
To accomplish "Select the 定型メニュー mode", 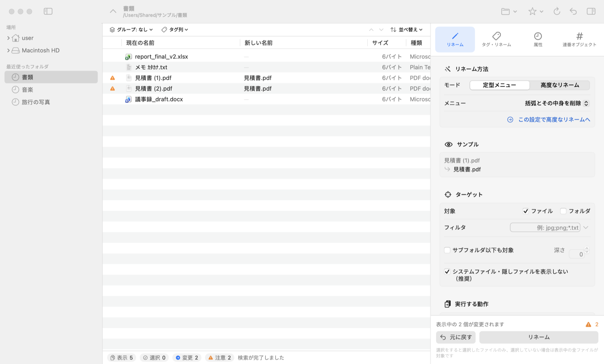I will pos(499,85).
